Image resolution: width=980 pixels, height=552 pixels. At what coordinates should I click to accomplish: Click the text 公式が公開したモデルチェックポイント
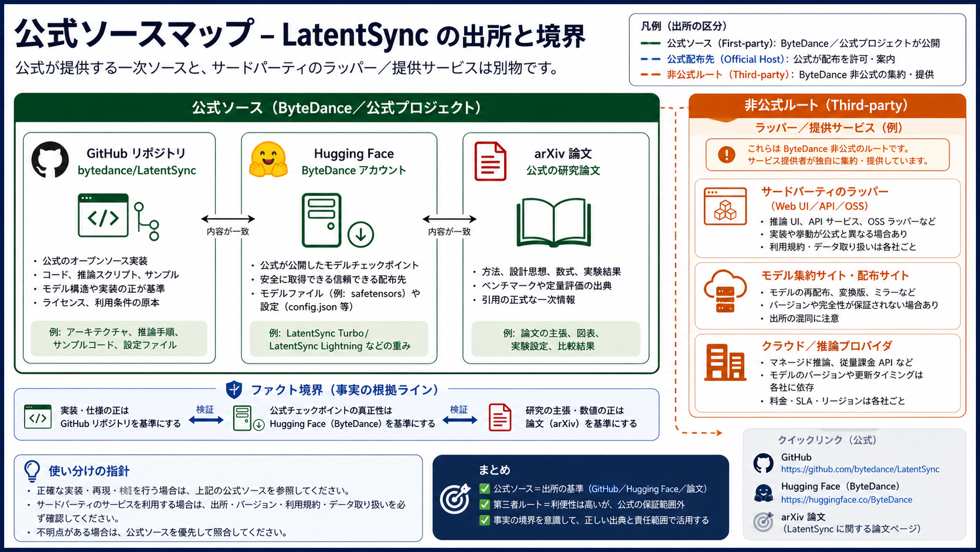tap(339, 265)
